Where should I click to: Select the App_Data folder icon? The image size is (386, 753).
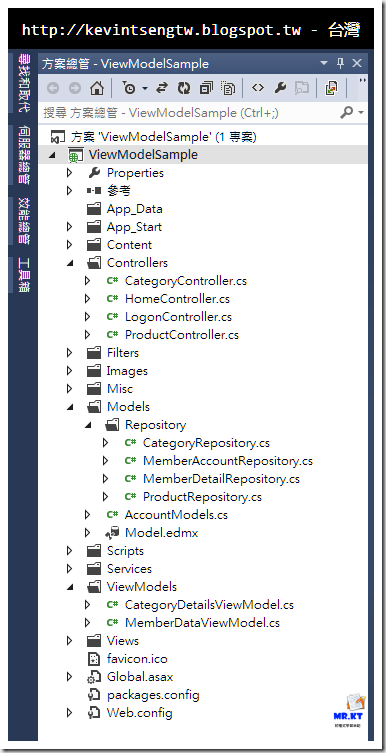tap(94, 209)
